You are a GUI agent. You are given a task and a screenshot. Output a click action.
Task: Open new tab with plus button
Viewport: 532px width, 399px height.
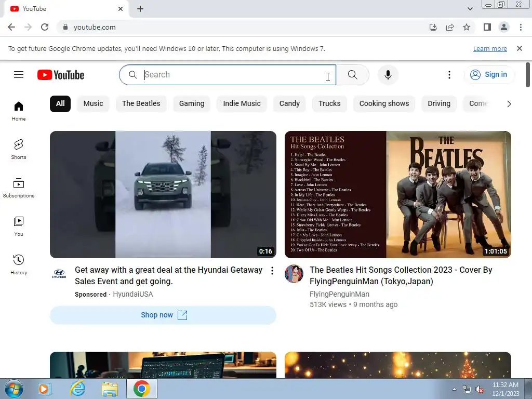click(140, 9)
